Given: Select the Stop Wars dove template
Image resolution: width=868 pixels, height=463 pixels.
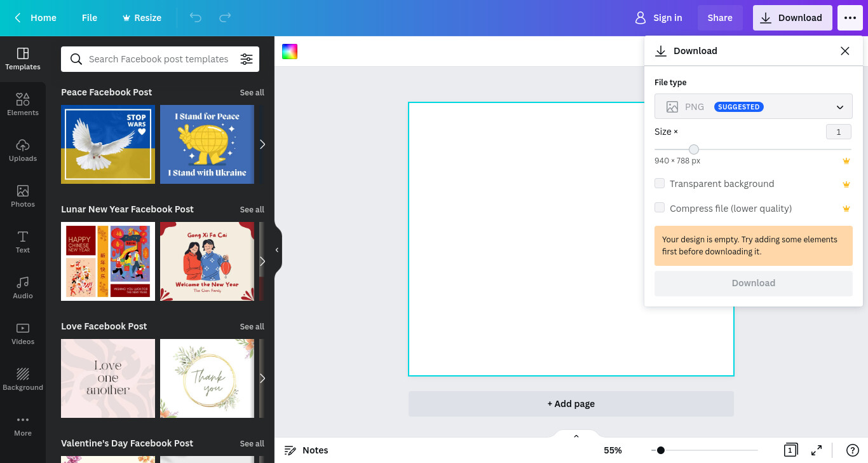Looking at the screenshot, I should (x=108, y=144).
